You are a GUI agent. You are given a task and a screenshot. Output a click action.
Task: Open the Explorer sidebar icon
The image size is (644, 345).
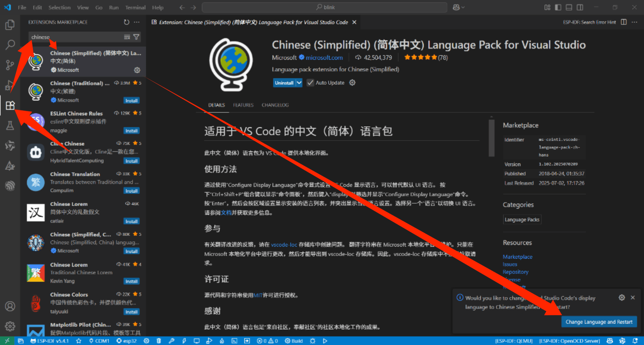click(10, 24)
